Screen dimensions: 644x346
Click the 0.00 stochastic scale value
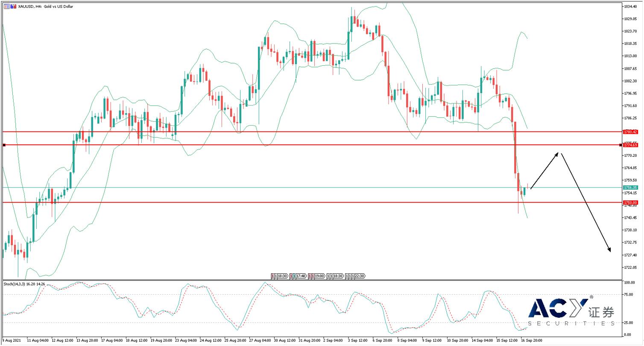628,335
